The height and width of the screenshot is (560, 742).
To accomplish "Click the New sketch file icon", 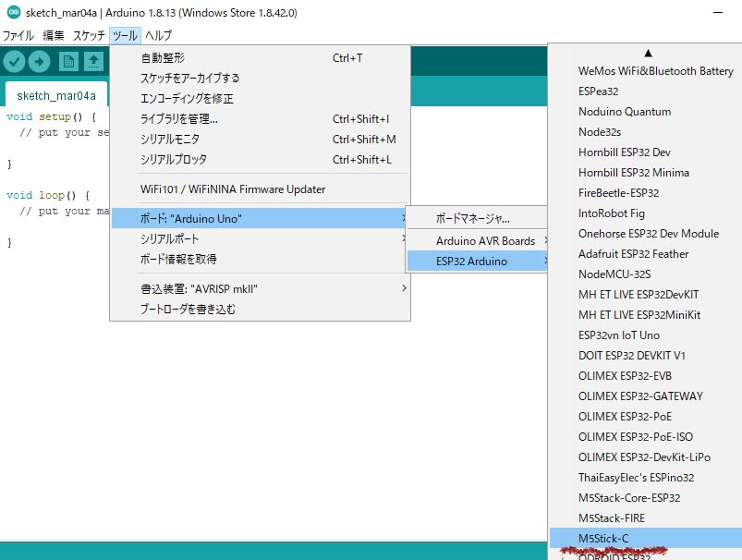I will (x=68, y=62).
